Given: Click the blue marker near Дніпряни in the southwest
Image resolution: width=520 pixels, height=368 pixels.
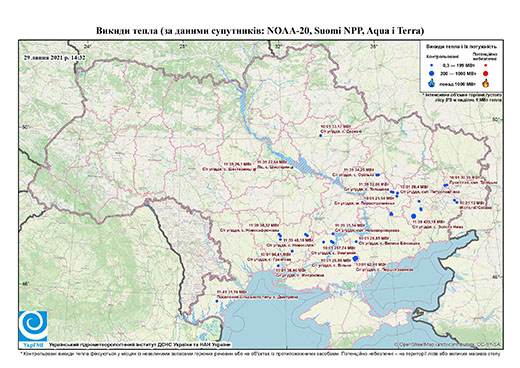Looking at the screenshot, I should [x=217, y=301].
